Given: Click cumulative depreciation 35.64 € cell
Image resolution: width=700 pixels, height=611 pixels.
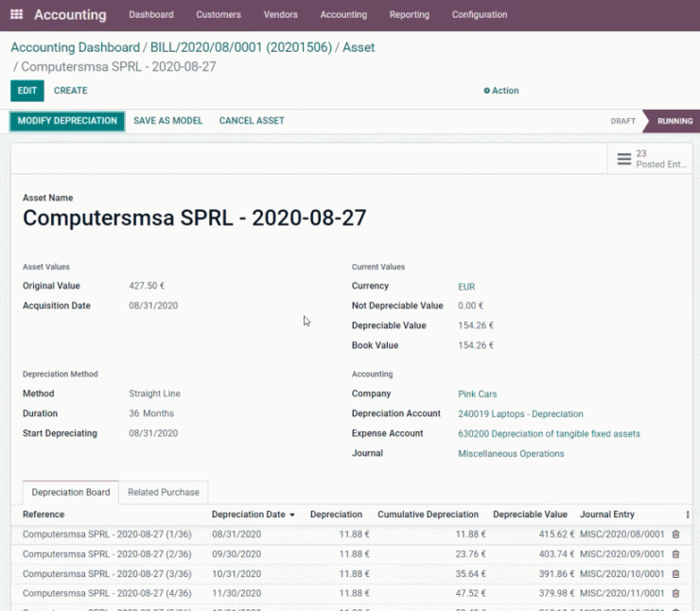Looking at the screenshot, I should [470, 574].
